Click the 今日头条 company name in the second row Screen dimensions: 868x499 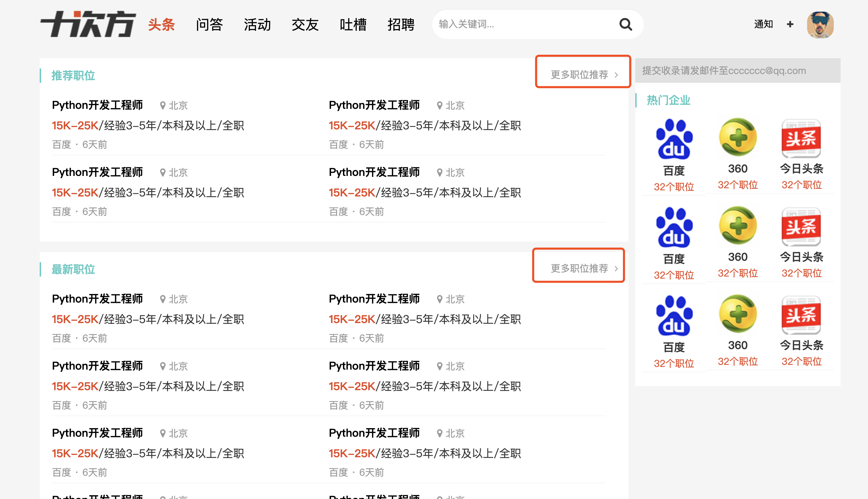tap(801, 257)
